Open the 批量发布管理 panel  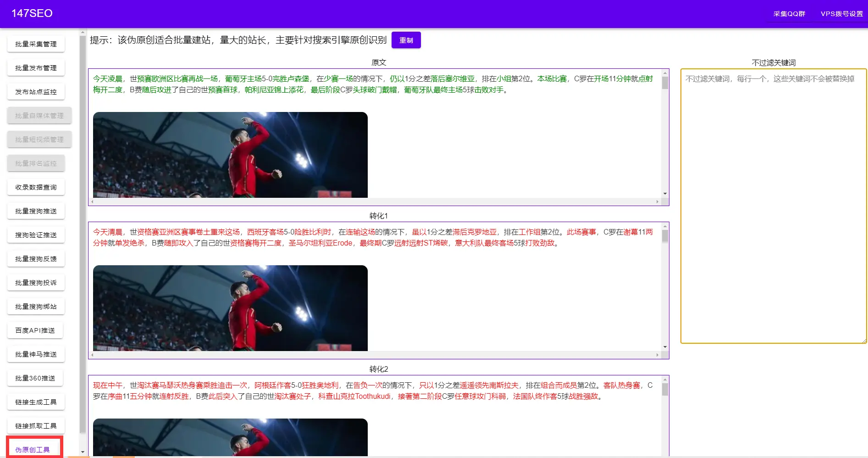[36, 67]
